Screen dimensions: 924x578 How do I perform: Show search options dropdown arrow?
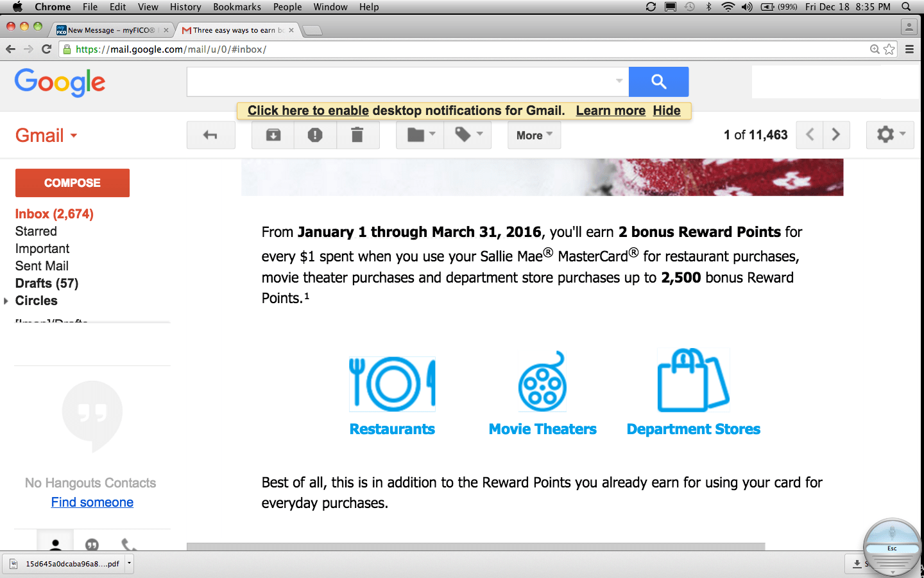point(619,81)
